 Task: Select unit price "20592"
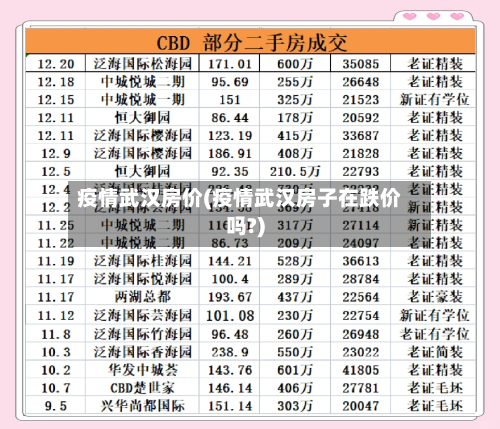361,118
